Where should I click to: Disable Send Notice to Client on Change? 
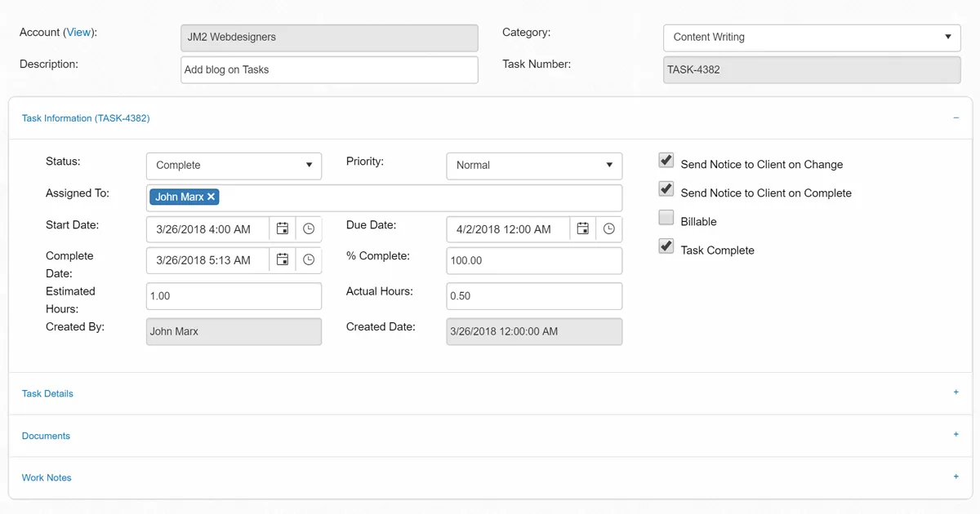666,160
